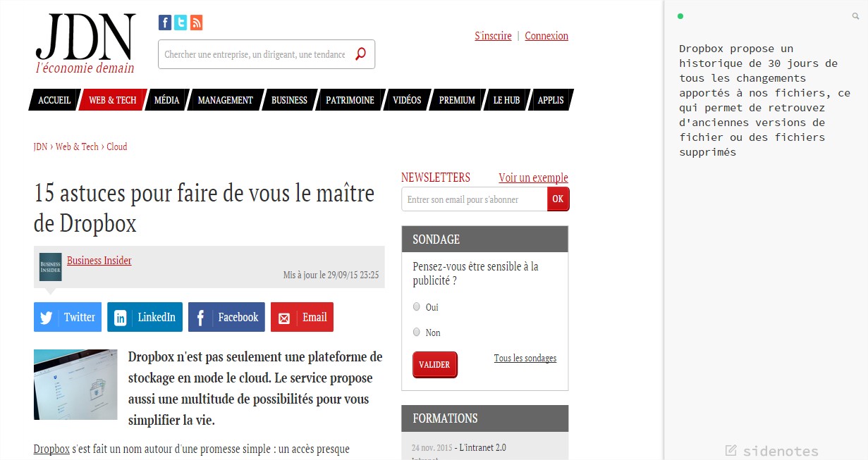Open the 'Tous les sondages' link
868x460 pixels.
pyautogui.click(x=525, y=359)
